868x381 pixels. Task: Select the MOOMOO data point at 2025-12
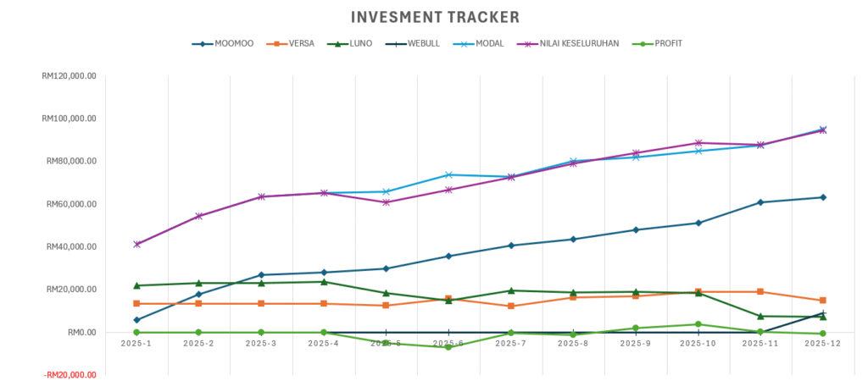(823, 197)
